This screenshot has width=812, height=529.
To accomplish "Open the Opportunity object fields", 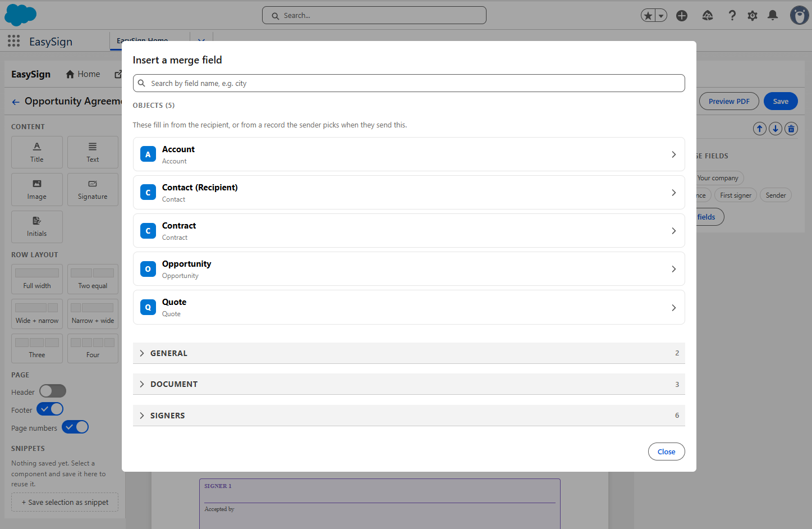I will 409,269.
